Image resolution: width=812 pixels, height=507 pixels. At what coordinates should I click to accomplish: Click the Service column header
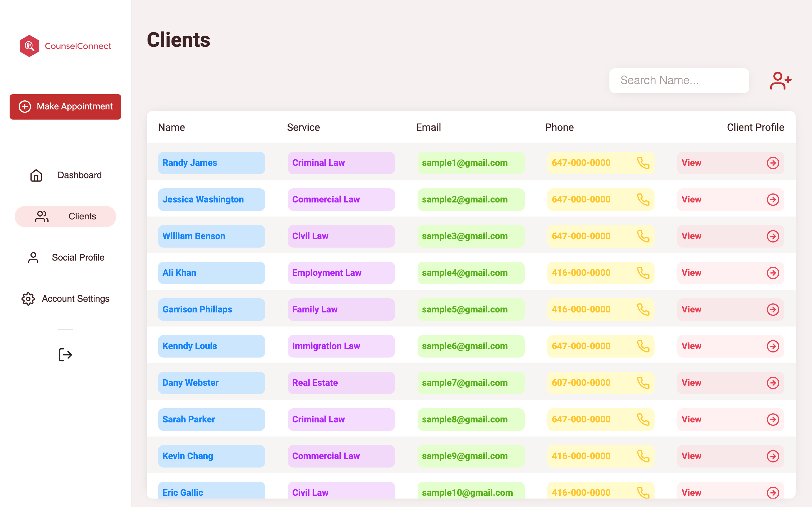[x=303, y=127]
